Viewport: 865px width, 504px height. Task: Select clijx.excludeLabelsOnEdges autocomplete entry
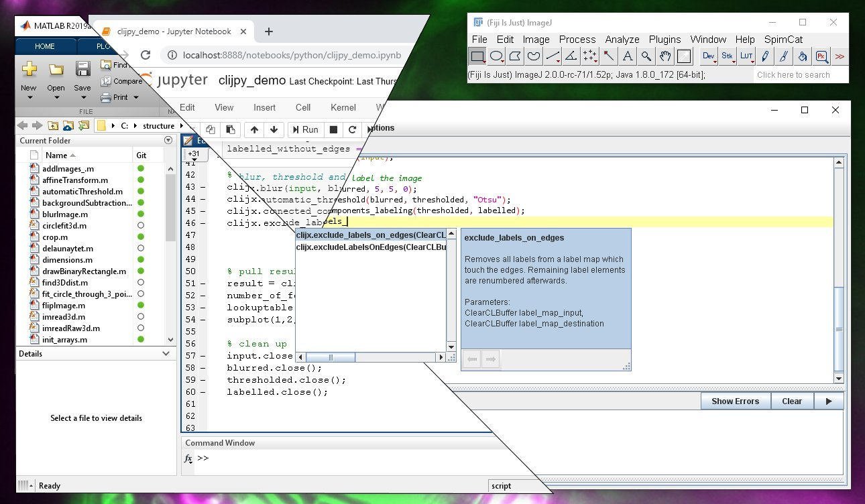[371, 247]
